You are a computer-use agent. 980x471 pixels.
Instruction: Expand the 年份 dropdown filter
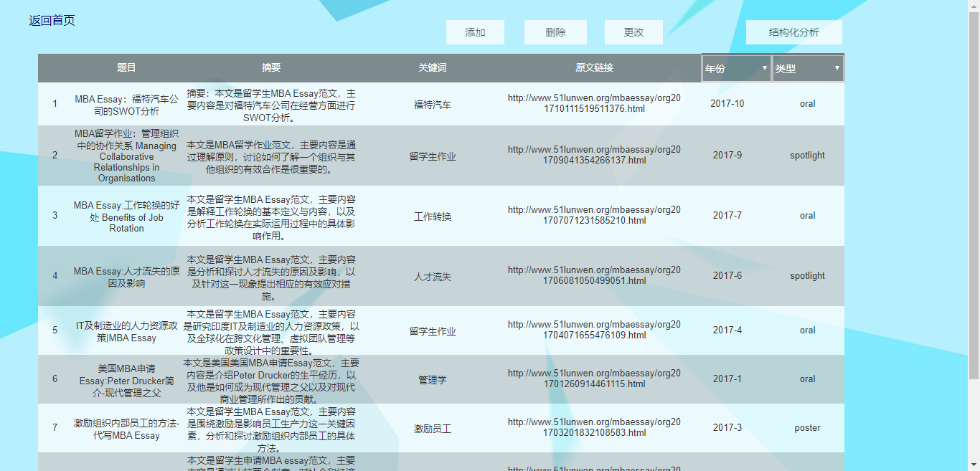click(x=736, y=68)
